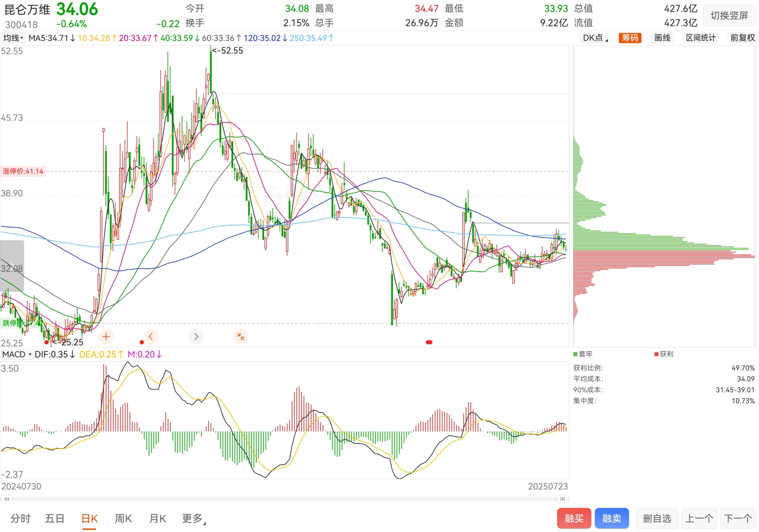Image resolution: width=759 pixels, height=532 pixels.
Task: Click the 切换竖屏 button
Action: pos(729,16)
